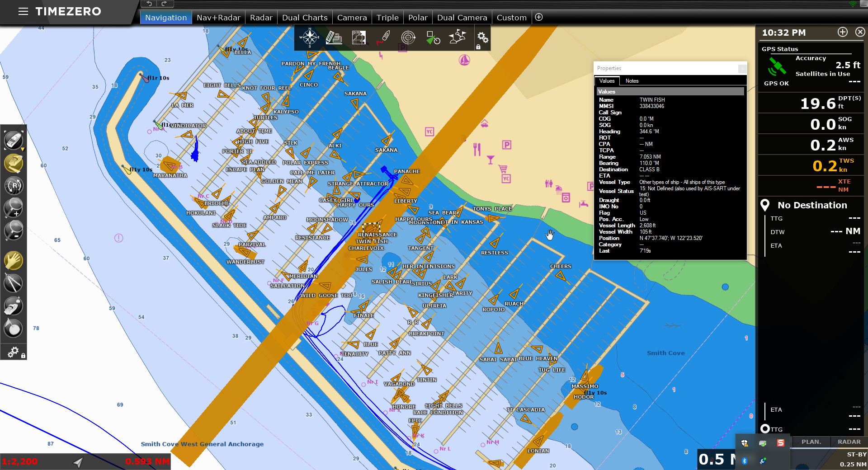Switch to the Custom workspace tab

click(x=512, y=18)
